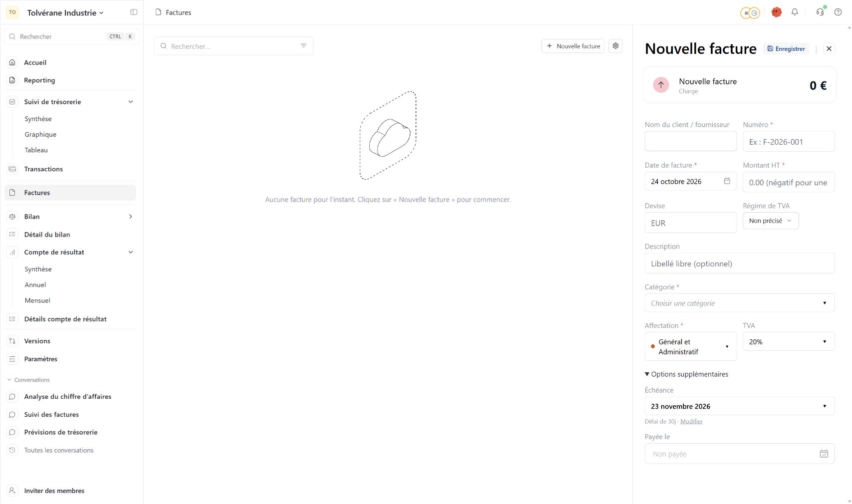Click the orange credits badge icon
Viewport: 852px width, 504px height.
[x=750, y=13]
